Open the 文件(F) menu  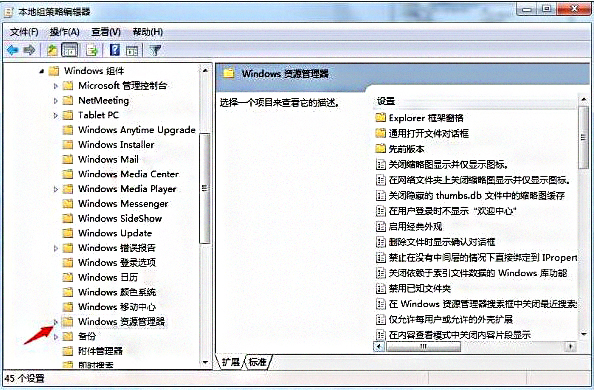(24, 32)
